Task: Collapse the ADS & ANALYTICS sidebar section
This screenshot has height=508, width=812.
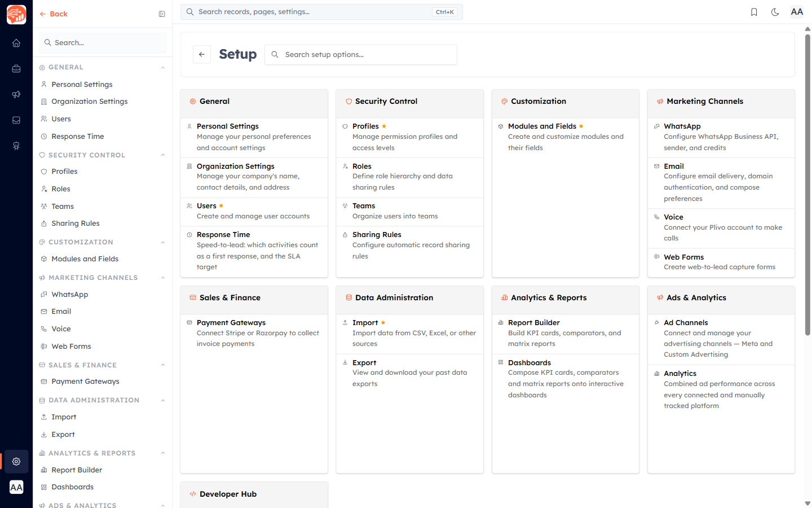Action: point(163,505)
